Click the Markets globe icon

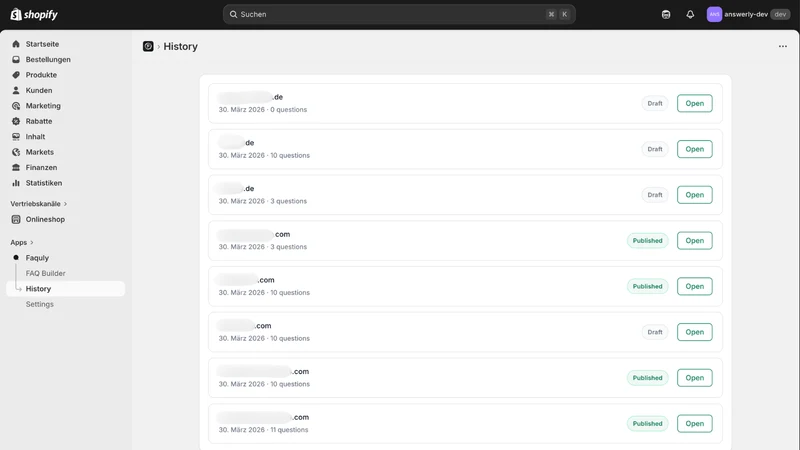(x=16, y=152)
